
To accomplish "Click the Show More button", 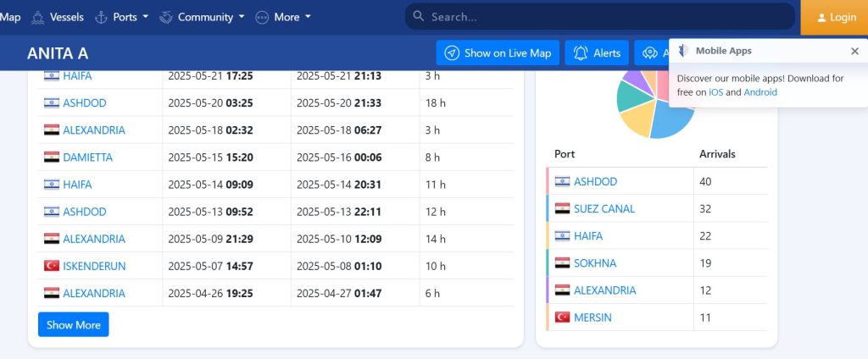I will (73, 325).
